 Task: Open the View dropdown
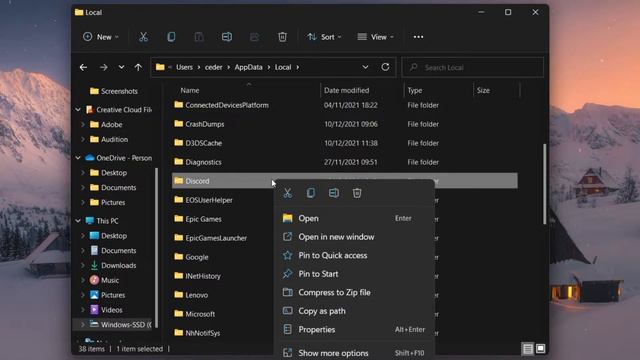coord(376,37)
